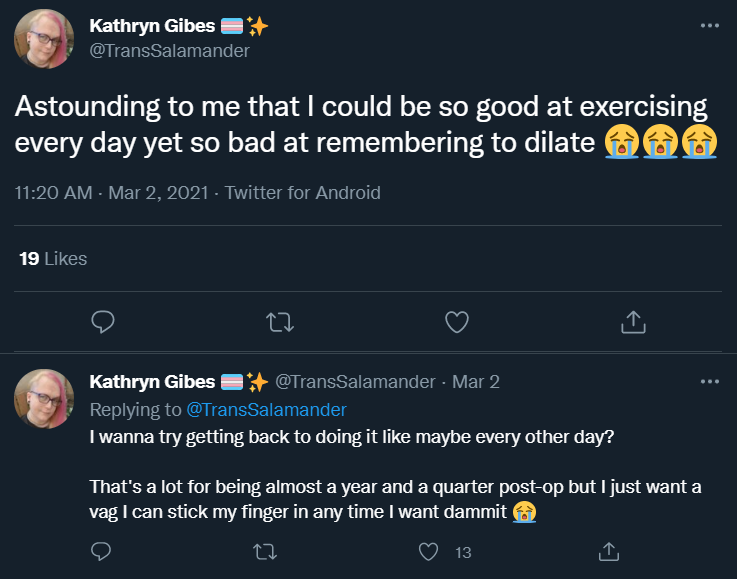View the 19 Likes list
Screen dimensions: 737x579
point(53,258)
